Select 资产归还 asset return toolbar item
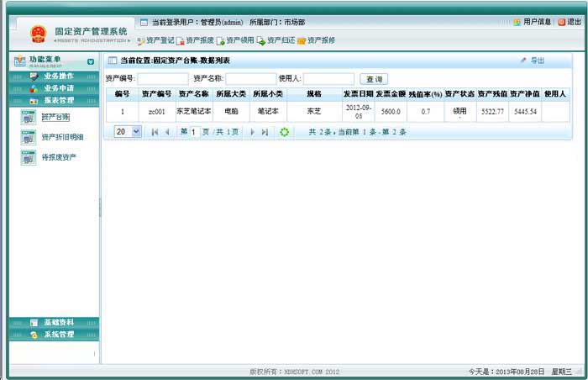 point(276,40)
